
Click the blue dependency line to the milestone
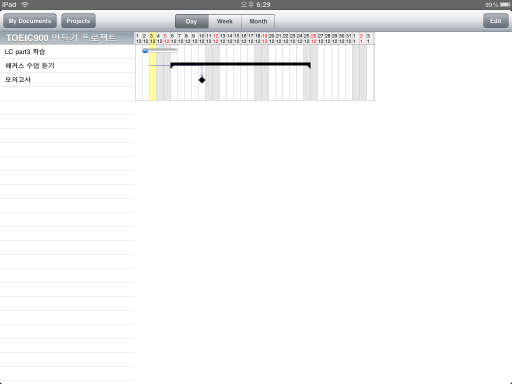[202, 71]
